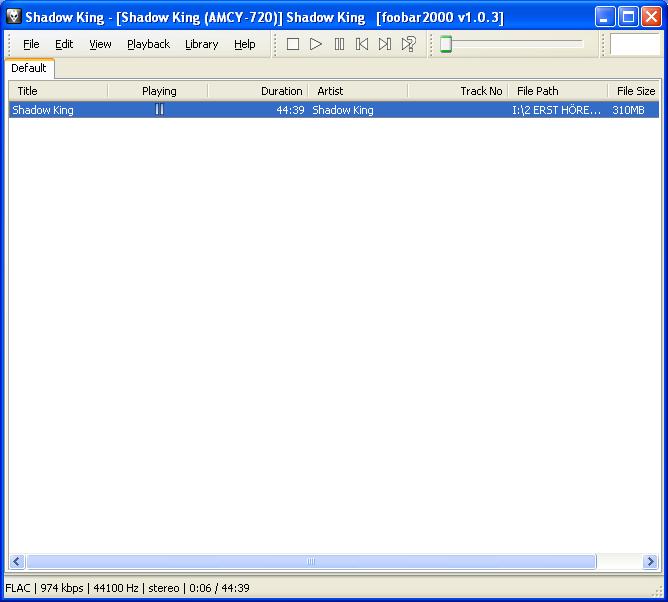668x602 pixels.
Task: Open the Playback menu
Action: (x=148, y=44)
